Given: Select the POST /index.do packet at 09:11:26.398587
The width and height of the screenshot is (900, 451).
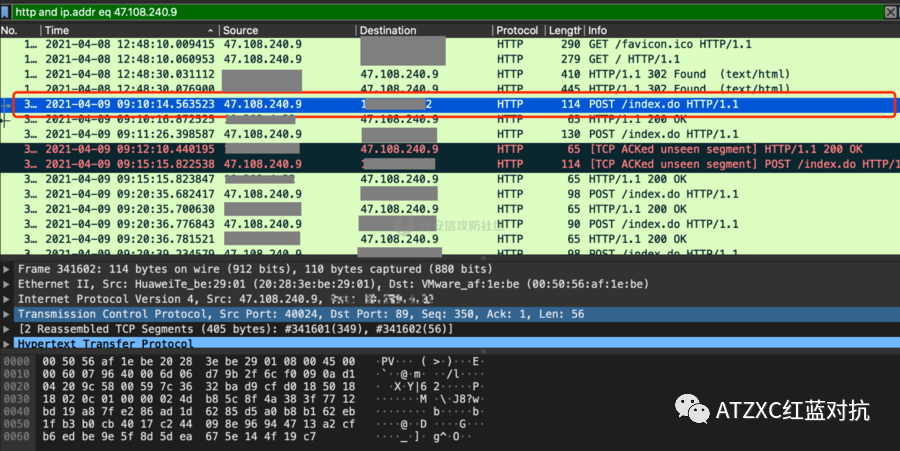Looking at the screenshot, I should coord(450,134).
